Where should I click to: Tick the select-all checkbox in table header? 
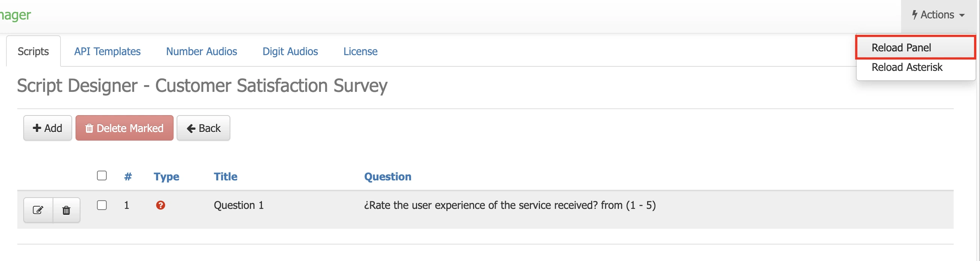coord(101,175)
